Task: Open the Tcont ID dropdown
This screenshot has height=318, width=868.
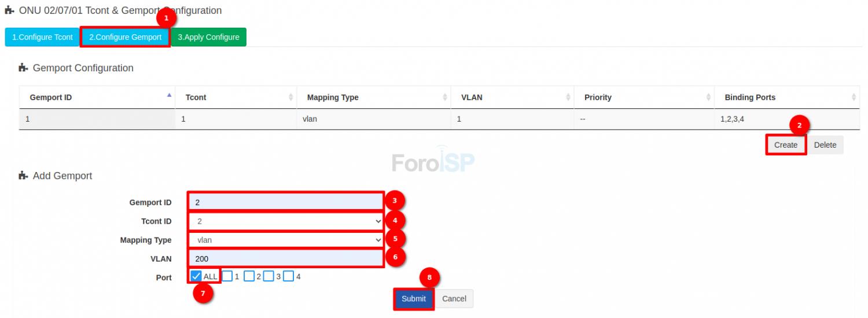Action: pos(286,221)
